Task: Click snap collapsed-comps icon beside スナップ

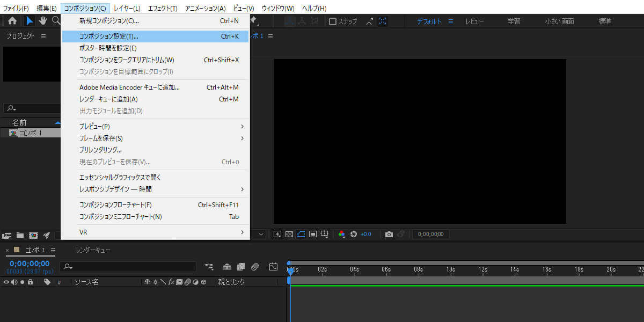Action: point(370,21)
